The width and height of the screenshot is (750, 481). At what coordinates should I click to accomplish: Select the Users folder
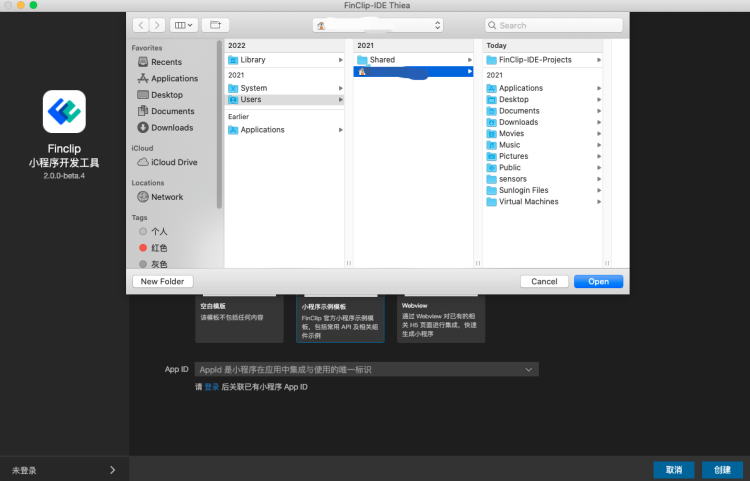pos(285,99)
